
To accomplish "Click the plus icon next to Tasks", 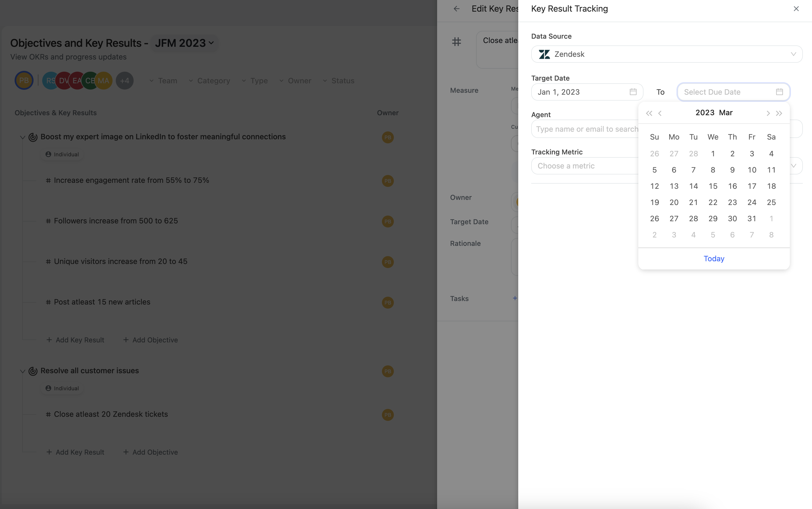I will [x=515, y=298].
